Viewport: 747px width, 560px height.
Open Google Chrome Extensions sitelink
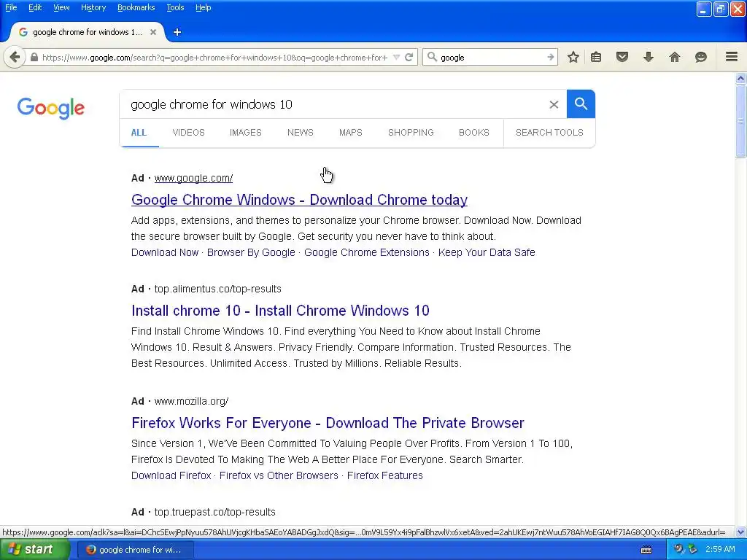coord(367,252)
